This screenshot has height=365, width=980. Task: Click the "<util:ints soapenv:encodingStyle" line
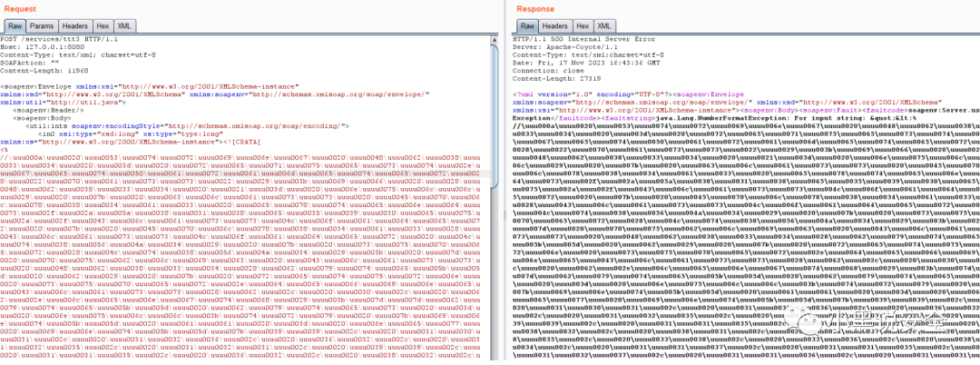[x=187, y=125]
